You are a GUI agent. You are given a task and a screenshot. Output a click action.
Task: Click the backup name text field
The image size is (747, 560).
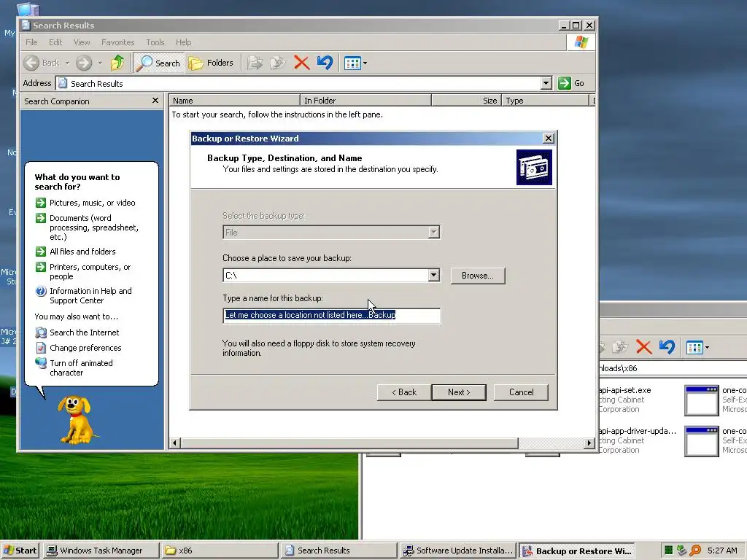pyautogui.click(x=332, y=315)
